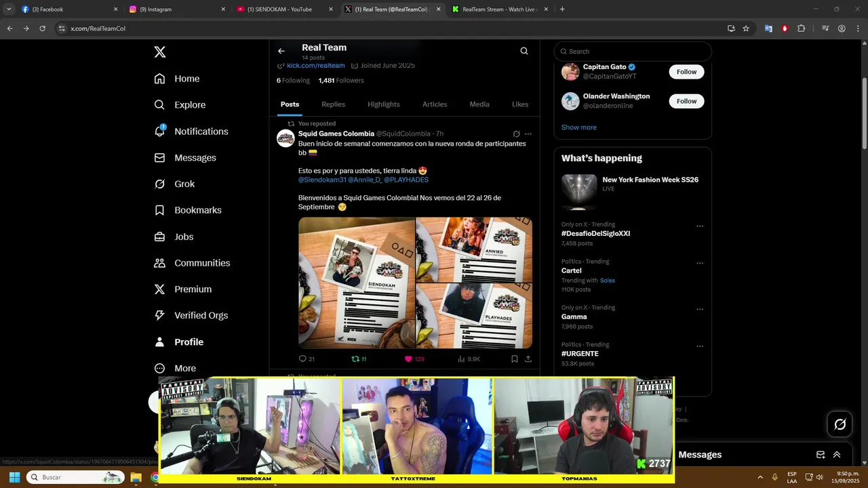The image size is (868, 488).
Task: Open options for the Gamma trend
Action: click(700, 310)
